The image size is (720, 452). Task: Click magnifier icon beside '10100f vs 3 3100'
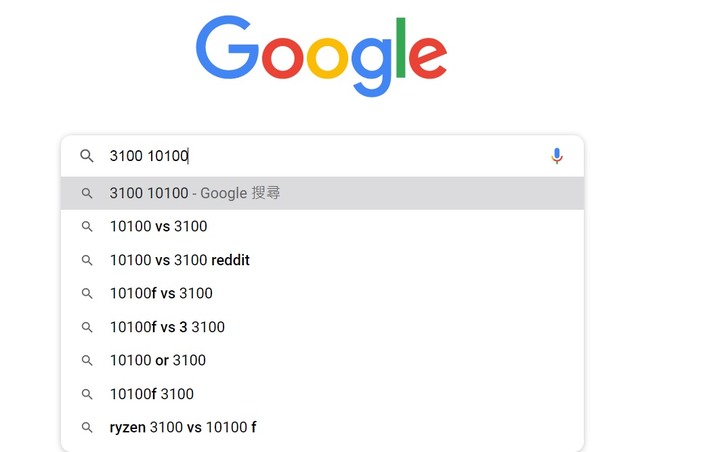point(87,327)
